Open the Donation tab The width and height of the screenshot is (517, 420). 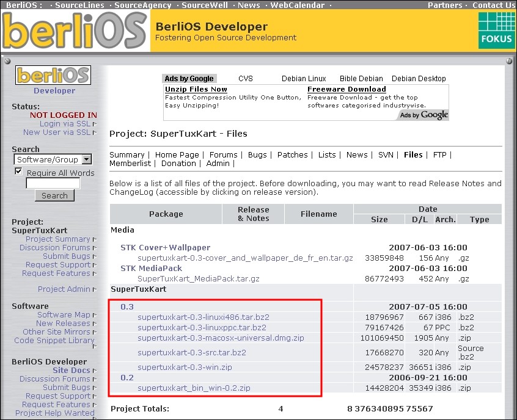(178, 164)
